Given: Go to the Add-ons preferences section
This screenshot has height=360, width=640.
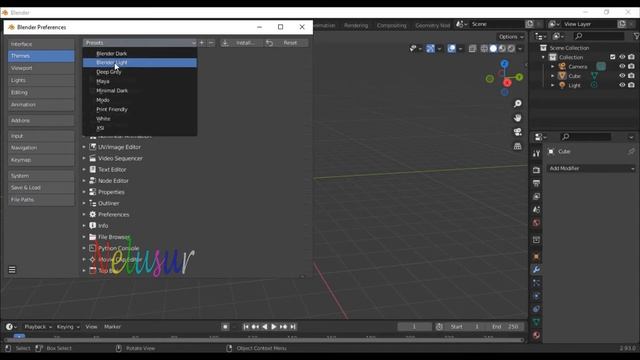Looking at the screenshot, I should pyautogui.click(x=41, y=120).
